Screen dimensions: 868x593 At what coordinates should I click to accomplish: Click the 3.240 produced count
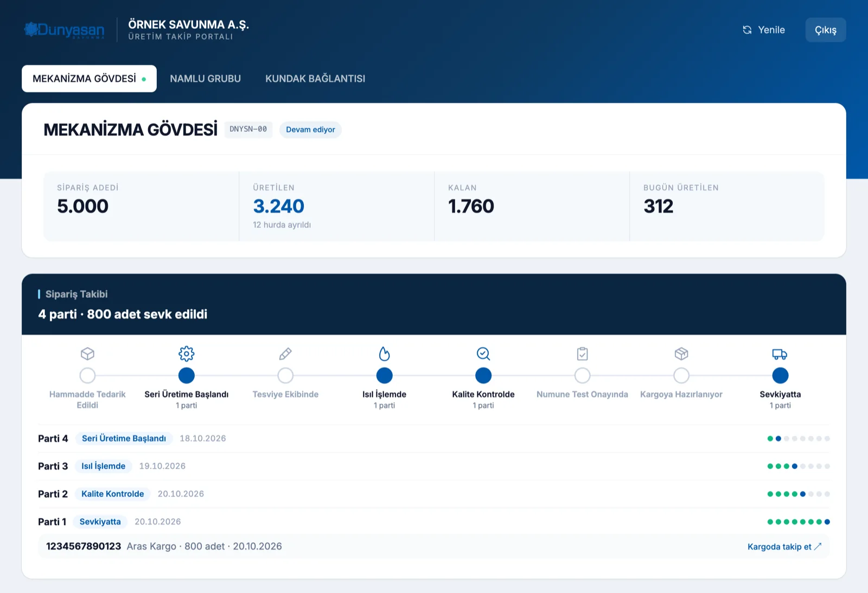point(279,206)
